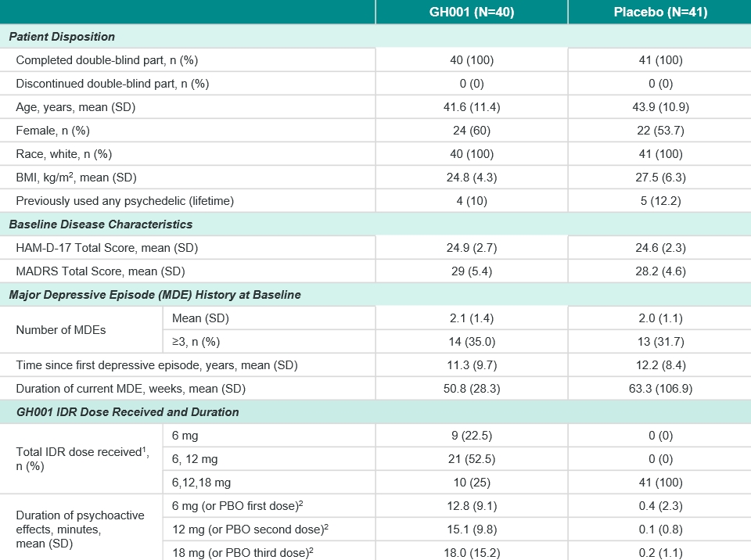
Task: Click the Total IDR dose received label
Action: [82, 459]
